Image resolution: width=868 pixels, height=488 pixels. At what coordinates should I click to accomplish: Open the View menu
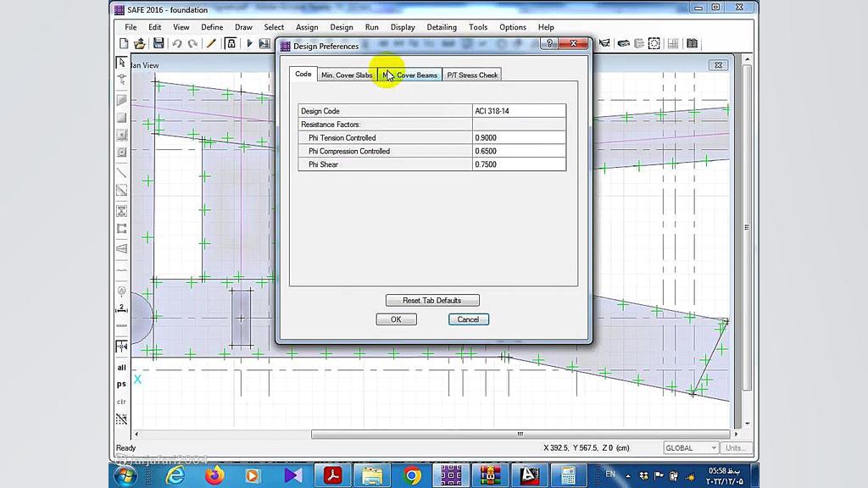[x=181, y=27]
